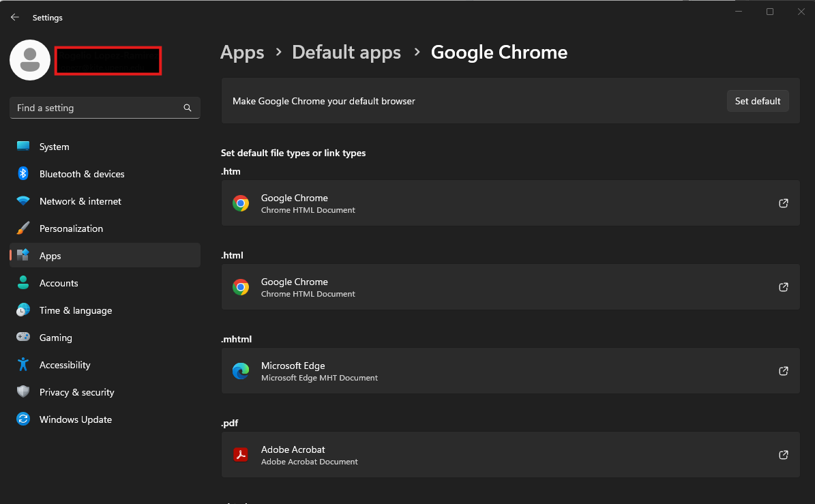The image size is (815, 504).
Task: Maximize the Settings window
Action: coord(770,12)
